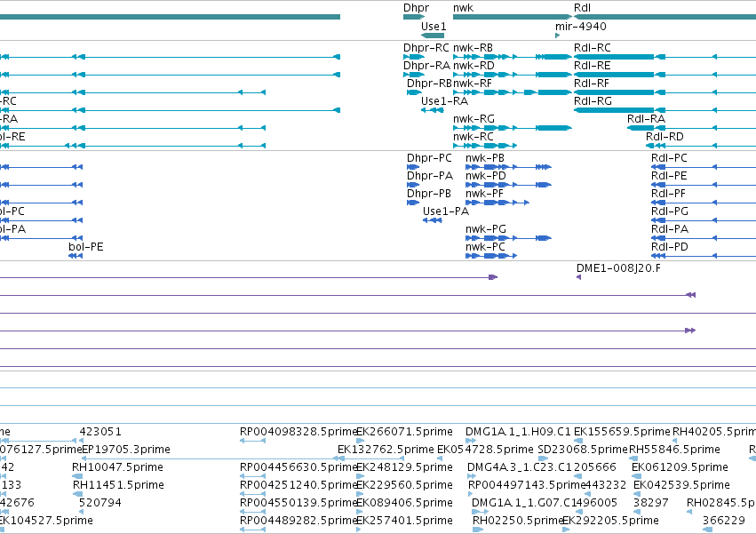Screen dimensions: 756x534
Task: Select transcript Dhpr-RB
Action: click(x=414, y=92)
